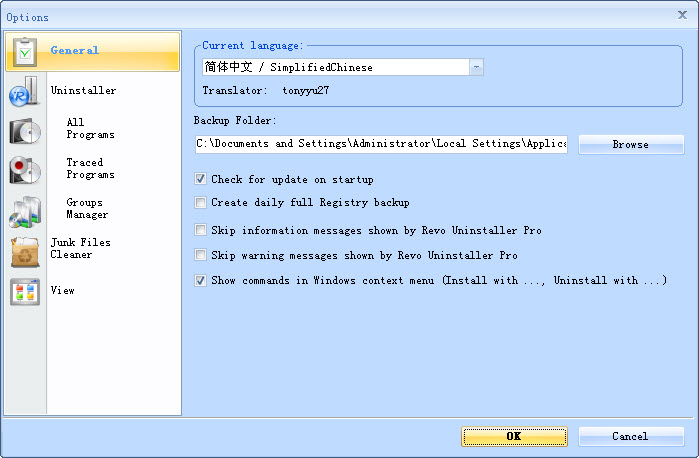Untick Show commands in Windows context menu

point(201,280)
